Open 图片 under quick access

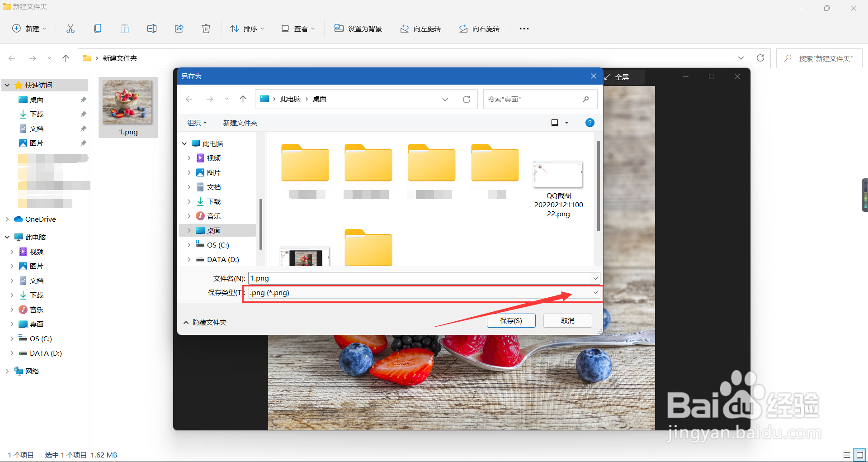coord(36,143)
